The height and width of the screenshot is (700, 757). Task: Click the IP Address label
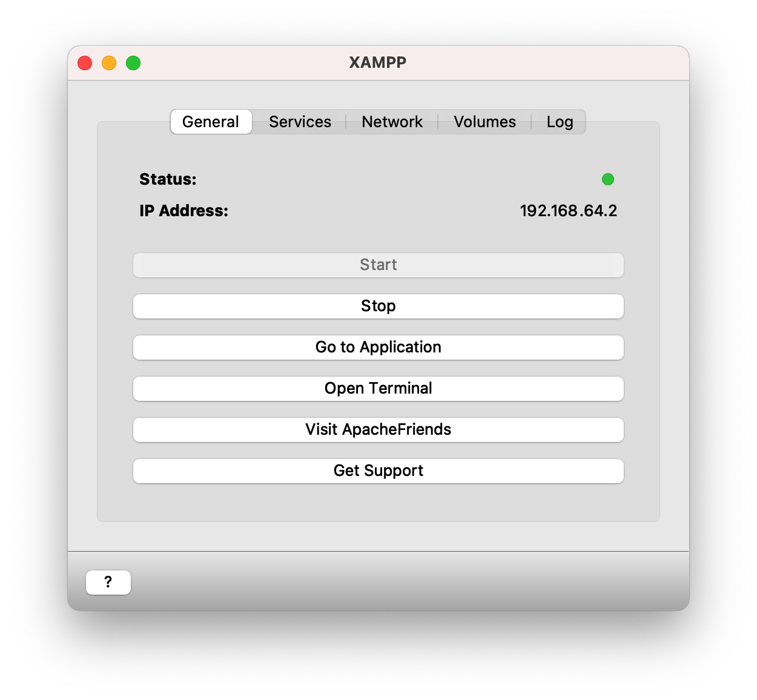click(x=183, y=211)
